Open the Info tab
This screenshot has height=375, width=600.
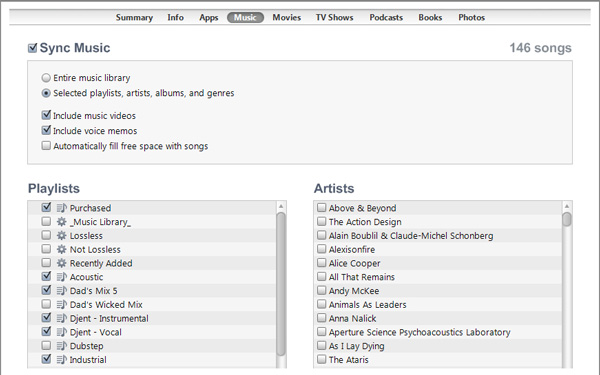[176, 18]
